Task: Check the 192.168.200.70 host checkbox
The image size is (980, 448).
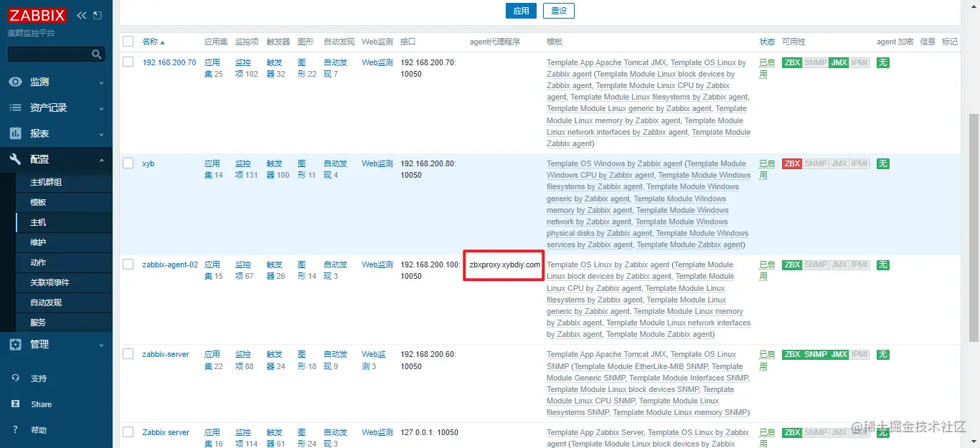Action: pyautogui.click(x=128, y=62)
